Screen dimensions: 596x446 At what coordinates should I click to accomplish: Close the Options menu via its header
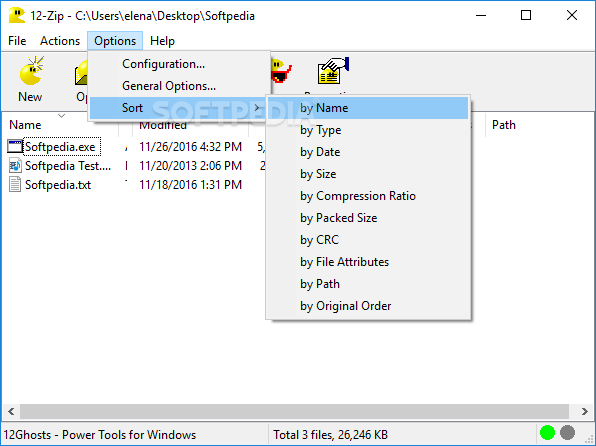click(115, 41)
